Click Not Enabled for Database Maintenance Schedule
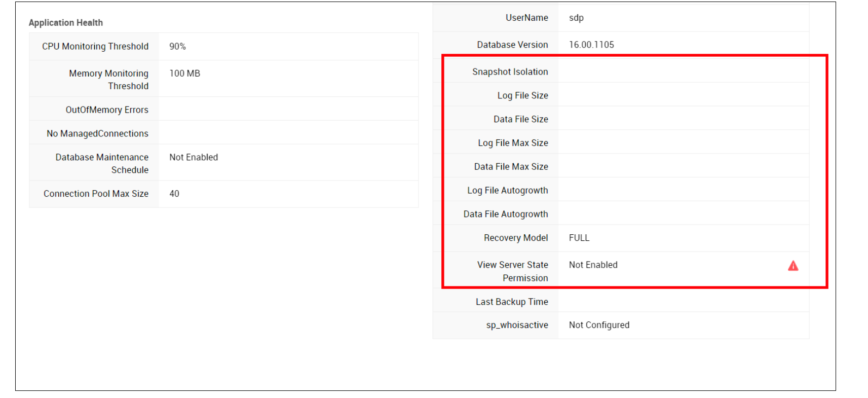The width and height of the screenshot is (868, 398). [194, 157]
